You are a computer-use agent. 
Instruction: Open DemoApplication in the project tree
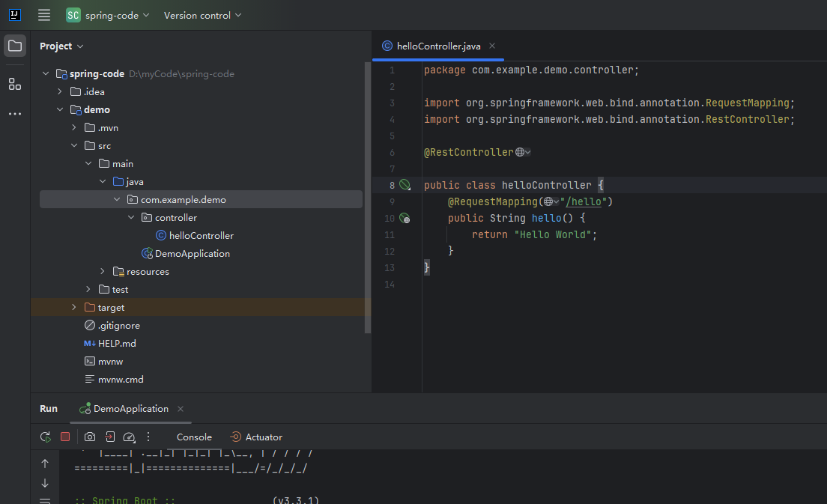[192, 254]
